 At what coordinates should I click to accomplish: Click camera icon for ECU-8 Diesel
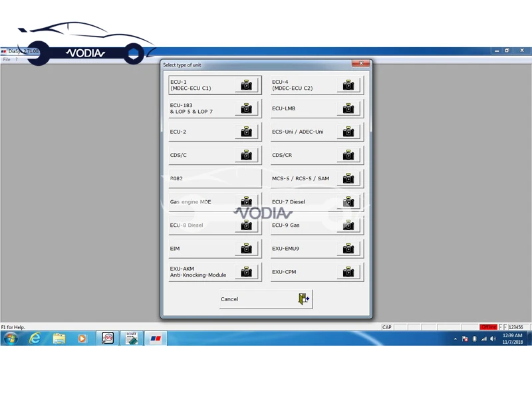point(246,225)
